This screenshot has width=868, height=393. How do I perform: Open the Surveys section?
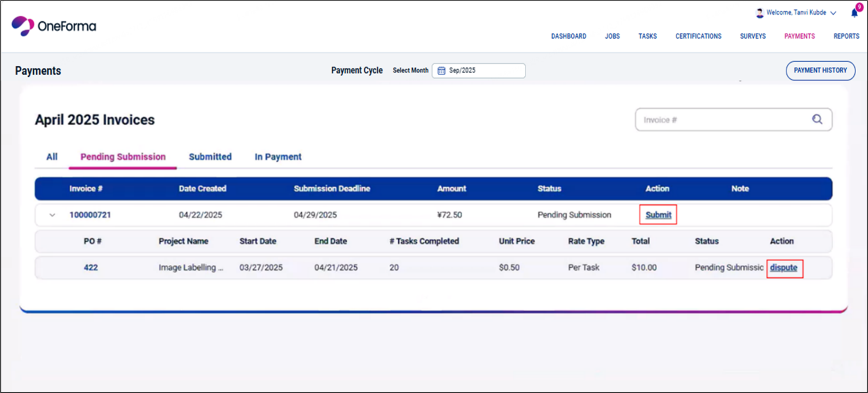tap(753, 36)
